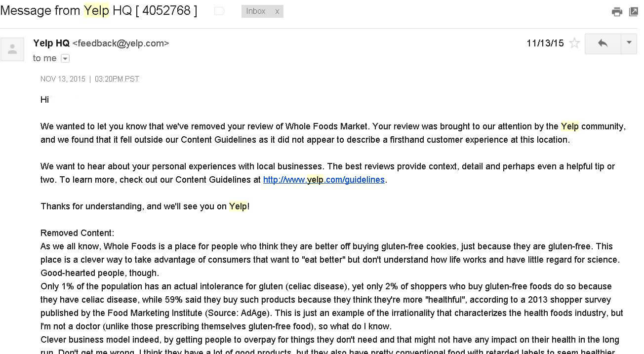Click the importance marker beside the subject
Screen dimensions: 644x354
click(x=220, y=11)
